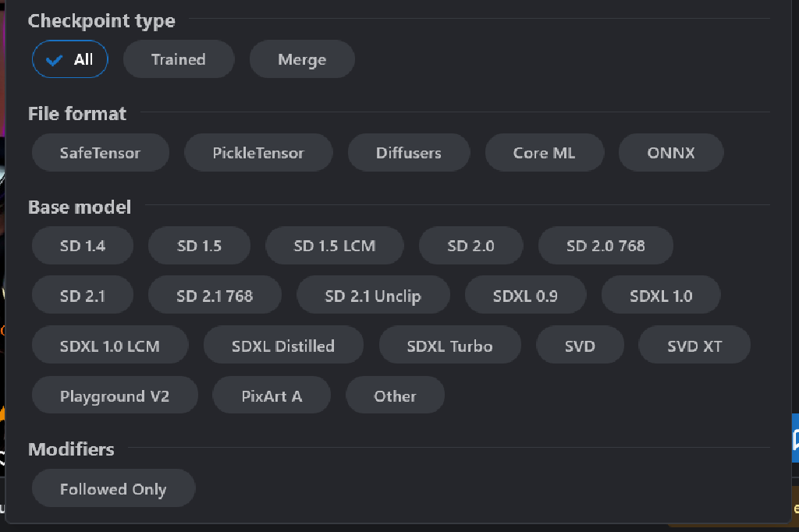Screen dimensions: 799x532
Task: Enable the SDXL Turbo filter
Action: 449,345
